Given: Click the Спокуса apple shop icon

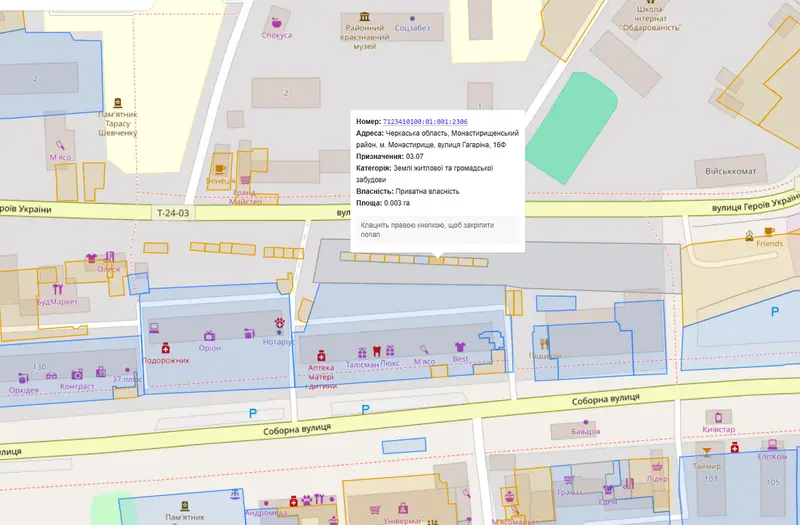Looking at the screenshot, I should coord(276,23).
